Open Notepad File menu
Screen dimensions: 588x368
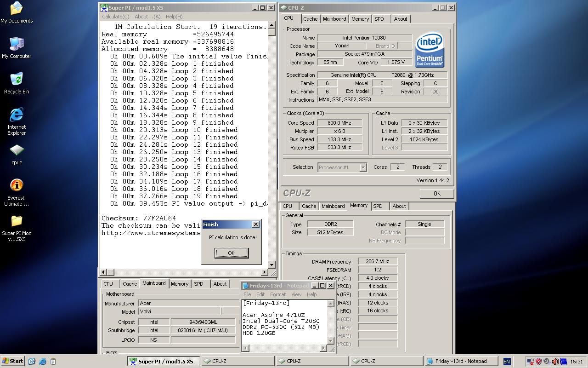tap(247, 294)
